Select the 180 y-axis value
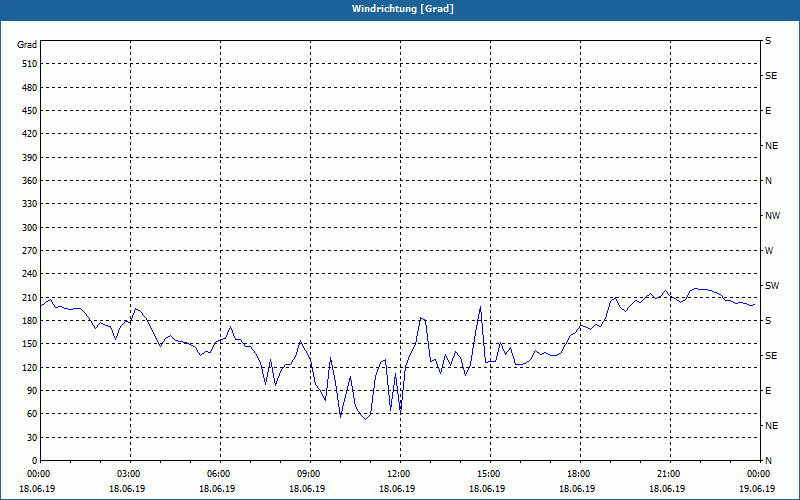 [30, 321]
